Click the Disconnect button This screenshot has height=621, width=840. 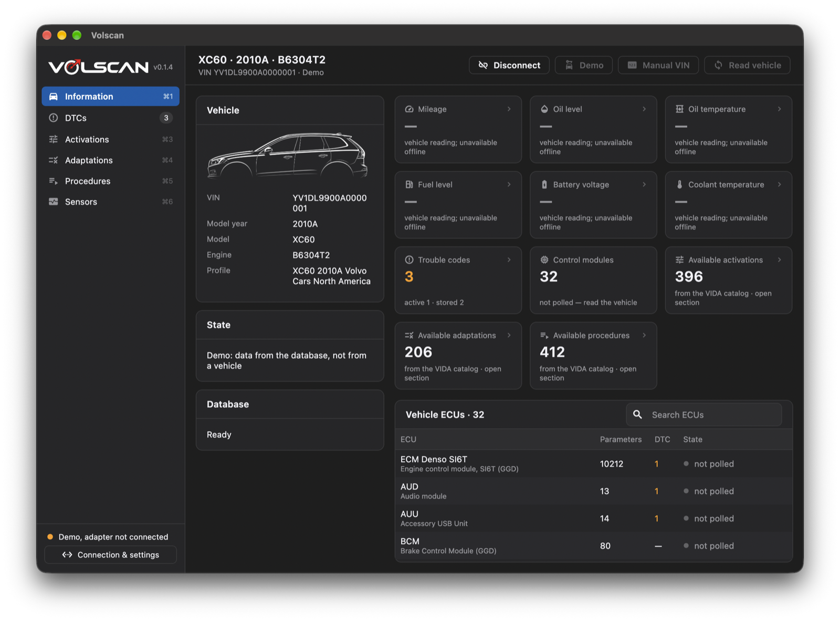click(509, 65)
